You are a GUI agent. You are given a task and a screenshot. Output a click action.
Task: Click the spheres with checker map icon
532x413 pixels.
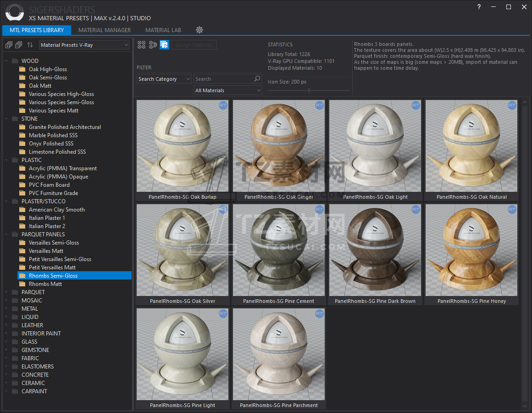click(x=153, y=45)
